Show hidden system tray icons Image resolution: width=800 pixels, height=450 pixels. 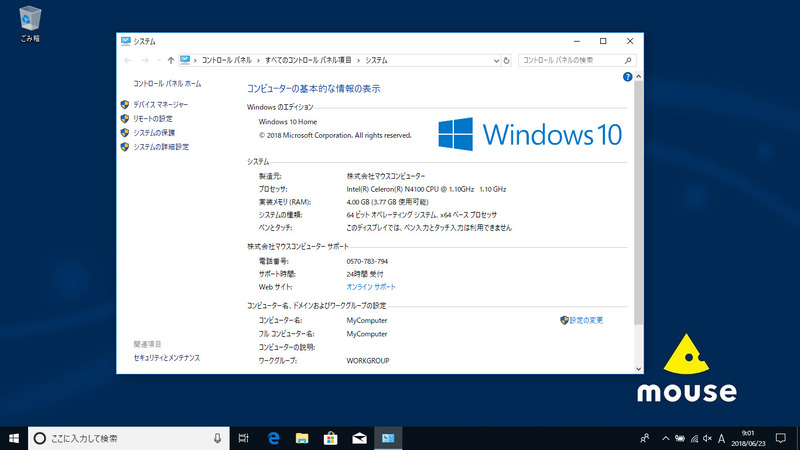(x=665, y=438)
